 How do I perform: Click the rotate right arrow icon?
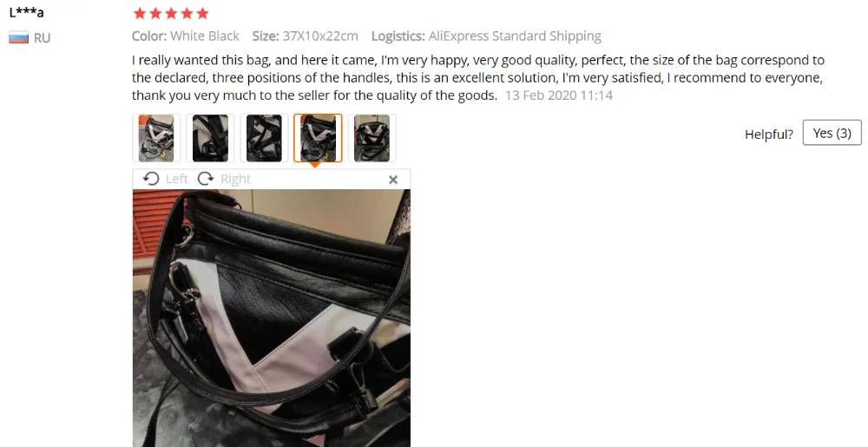pos(206,179)
